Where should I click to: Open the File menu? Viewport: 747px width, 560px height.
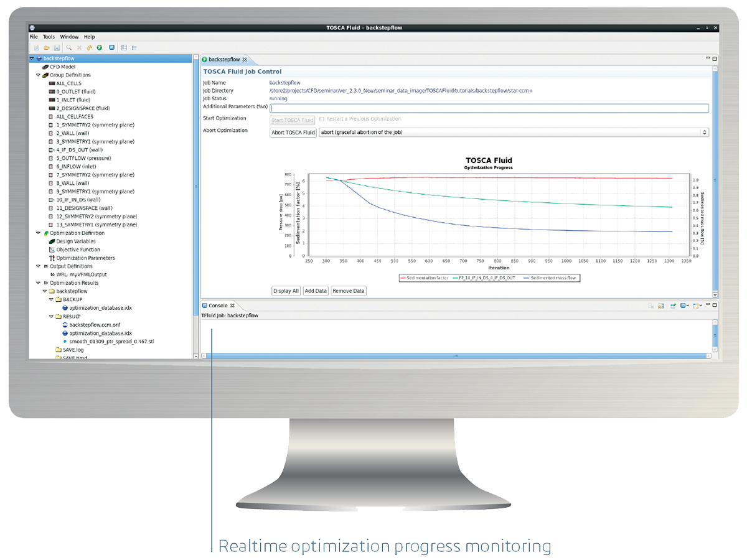[x=34, y=37]
